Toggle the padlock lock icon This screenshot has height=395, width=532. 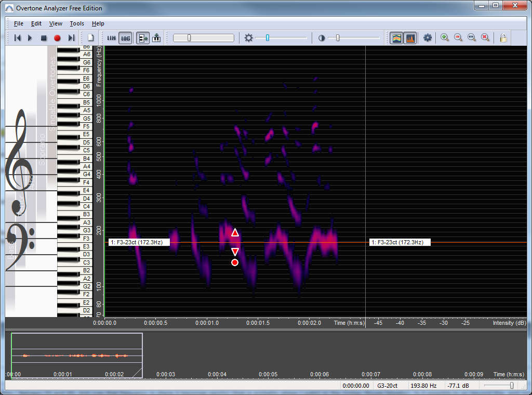point(503,37)
